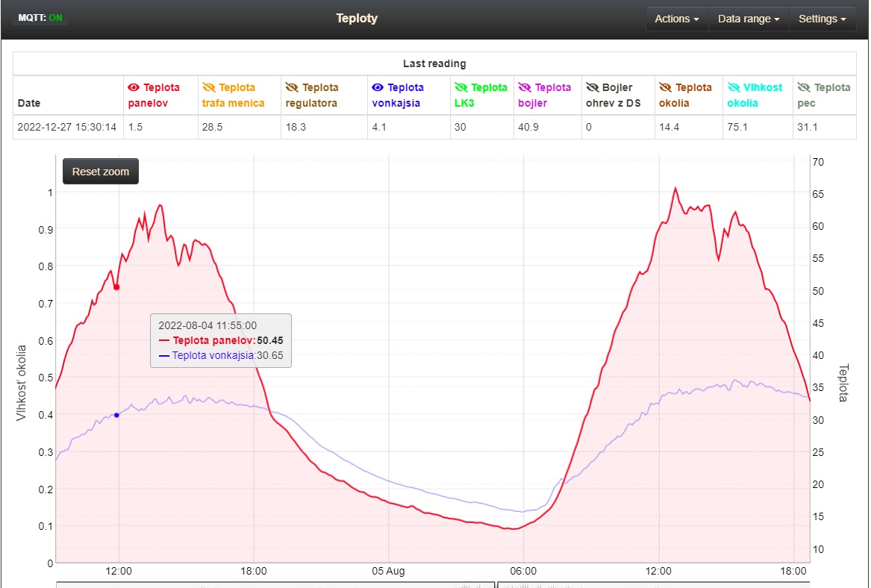Click the red data point on panelov curve

click(x=116, y=287)
